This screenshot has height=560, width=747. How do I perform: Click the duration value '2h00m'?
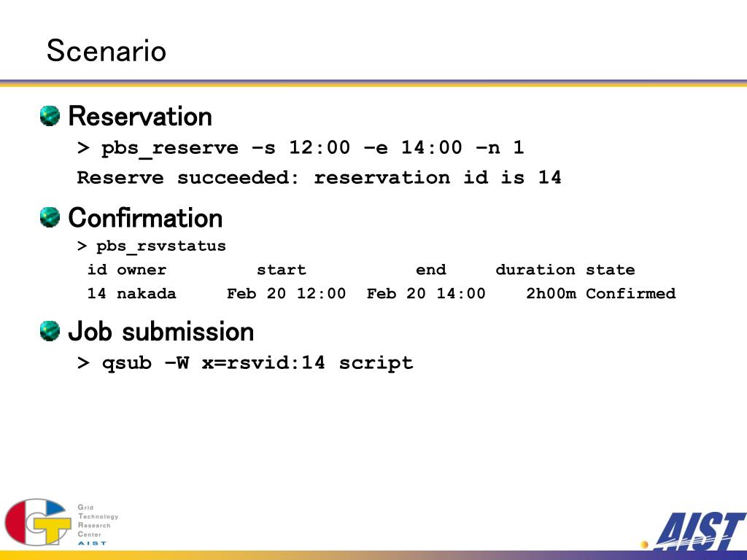pos(551,293)
